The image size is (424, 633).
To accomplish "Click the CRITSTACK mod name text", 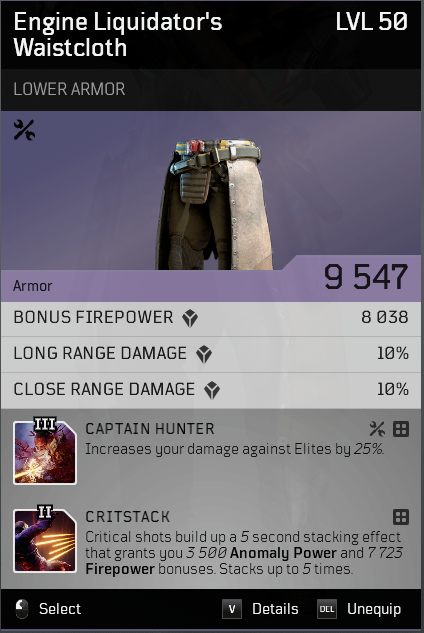I will click(128, 517).
